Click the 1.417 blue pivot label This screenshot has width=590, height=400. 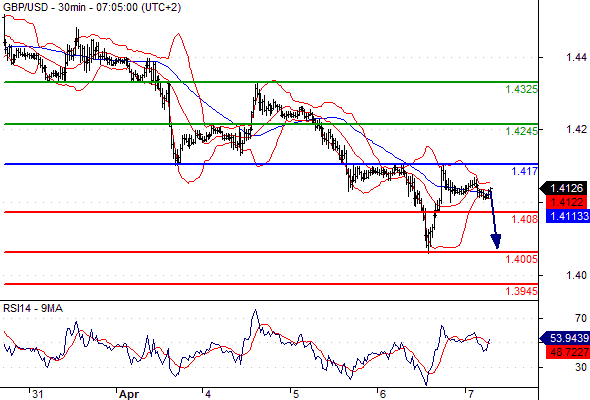coord(525,171)
